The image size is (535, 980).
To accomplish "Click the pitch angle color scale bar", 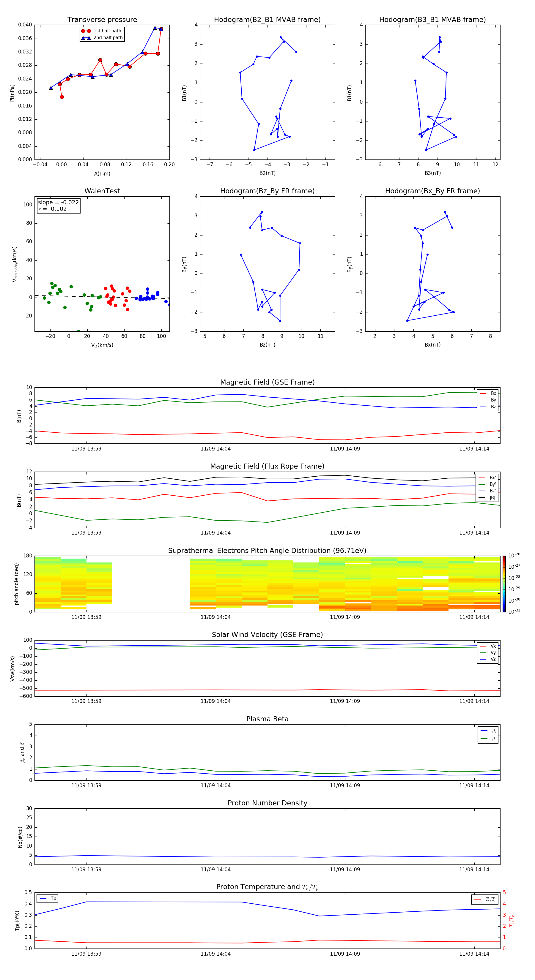I will [504, 584].
